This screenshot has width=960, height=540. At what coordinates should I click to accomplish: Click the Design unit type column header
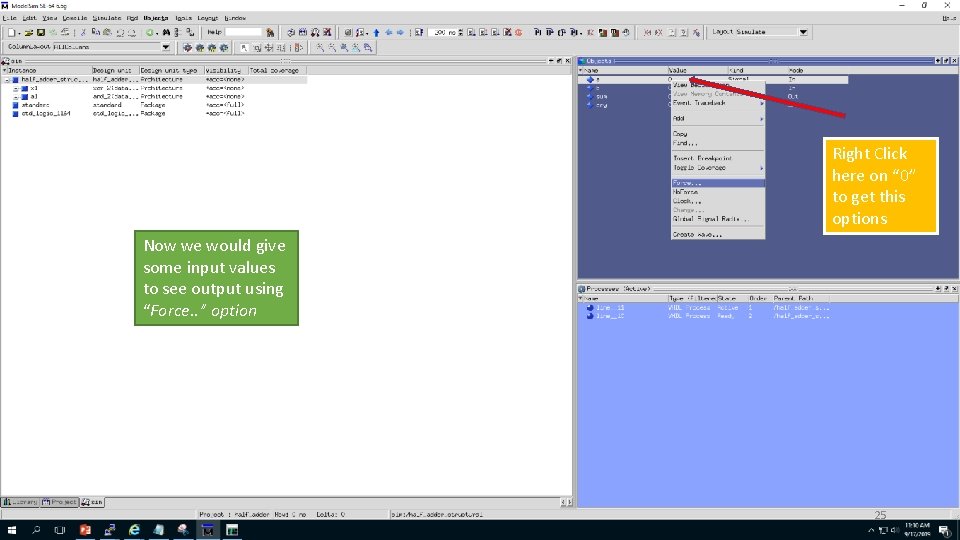coord(171,70)
